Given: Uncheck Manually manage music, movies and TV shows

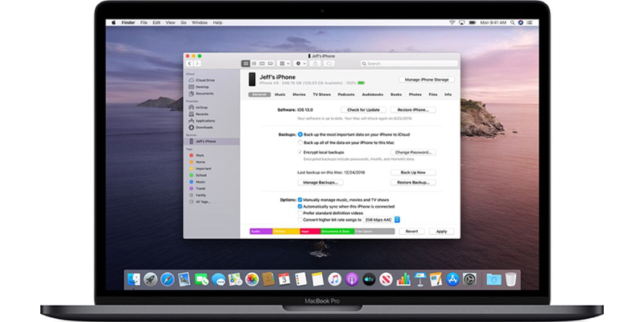Looking at the screenshot, I should pos(300,200).
